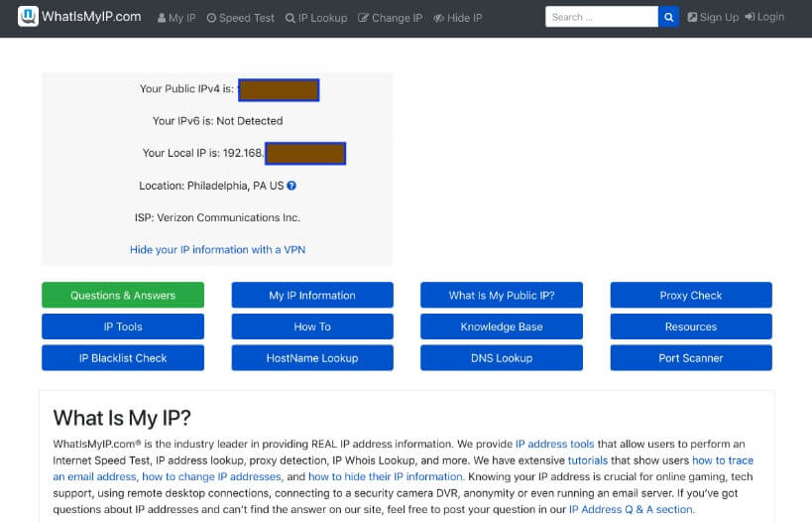Click the WhatIsMyIP.com logo icon
The height and width of the screenshot is (522, 812).
28,17
